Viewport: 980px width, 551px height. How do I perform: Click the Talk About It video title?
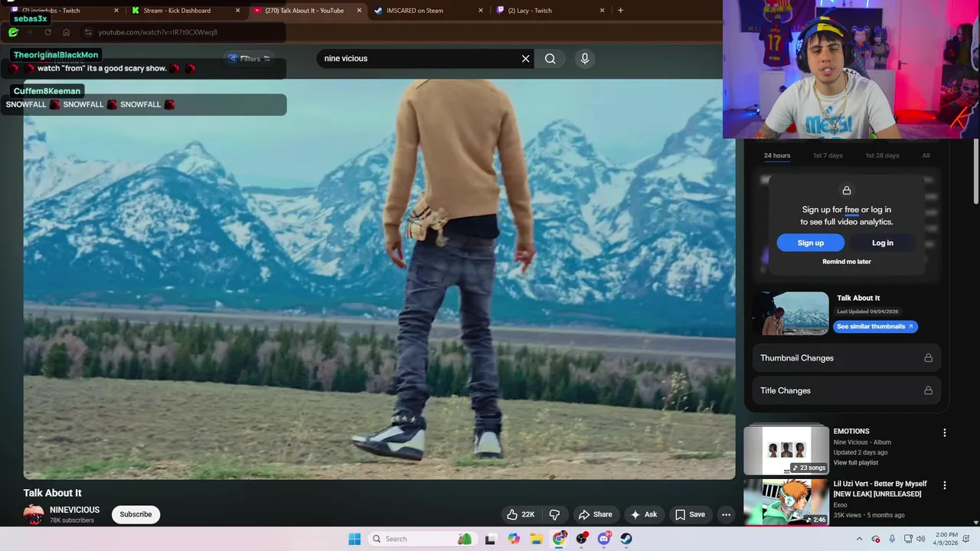tap(52, 493)
